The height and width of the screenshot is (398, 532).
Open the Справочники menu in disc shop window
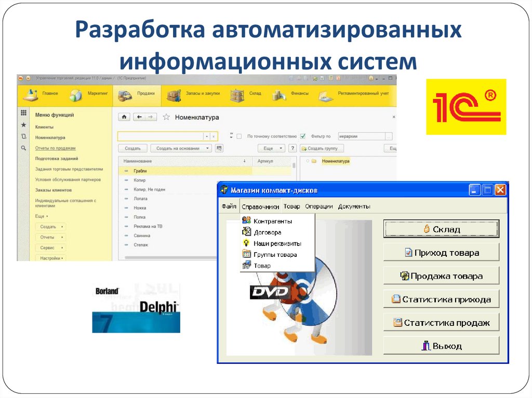click(x=260, y=207)
